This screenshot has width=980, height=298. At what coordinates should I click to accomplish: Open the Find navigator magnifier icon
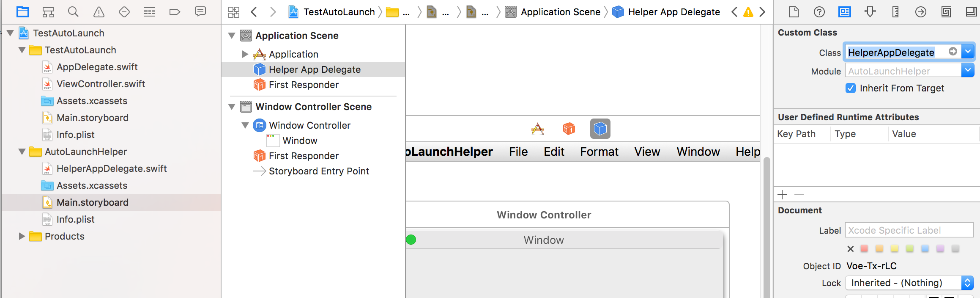(73, 12)
